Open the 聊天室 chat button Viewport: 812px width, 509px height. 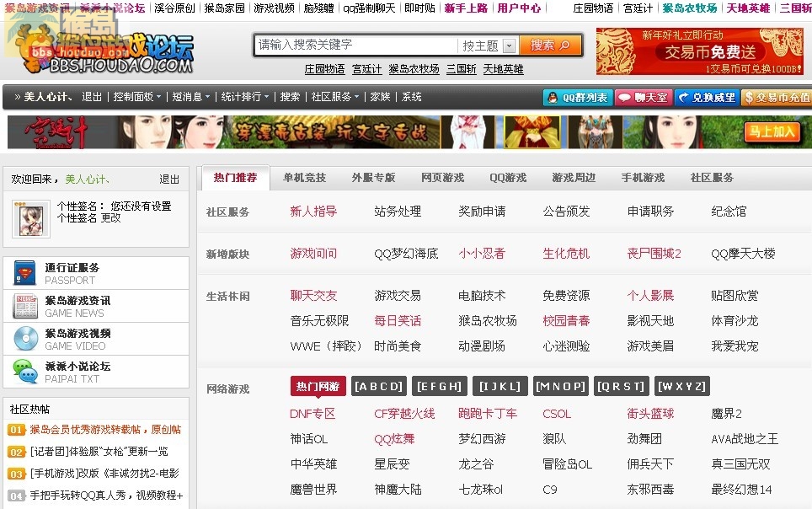644,98
